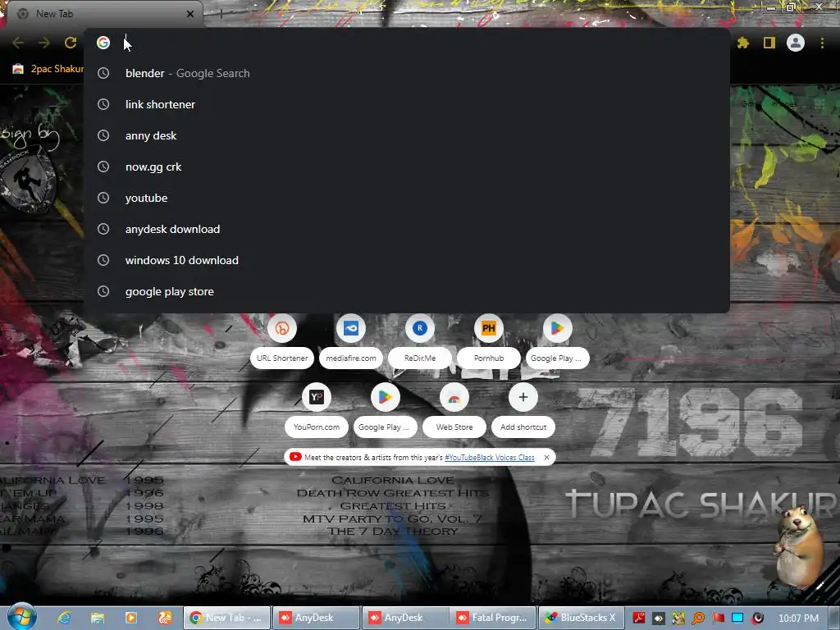
Task: Open Action Center red flag icon
Action: pos(718,619)
